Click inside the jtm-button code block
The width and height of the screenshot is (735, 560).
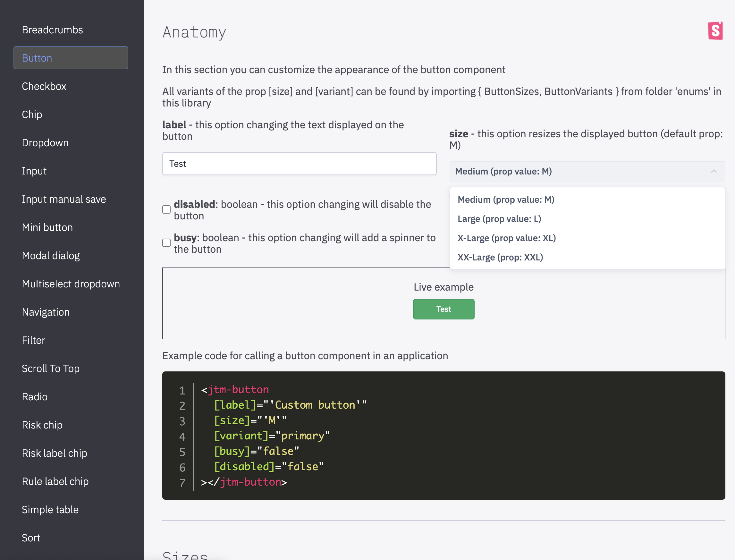coord(443,435)
